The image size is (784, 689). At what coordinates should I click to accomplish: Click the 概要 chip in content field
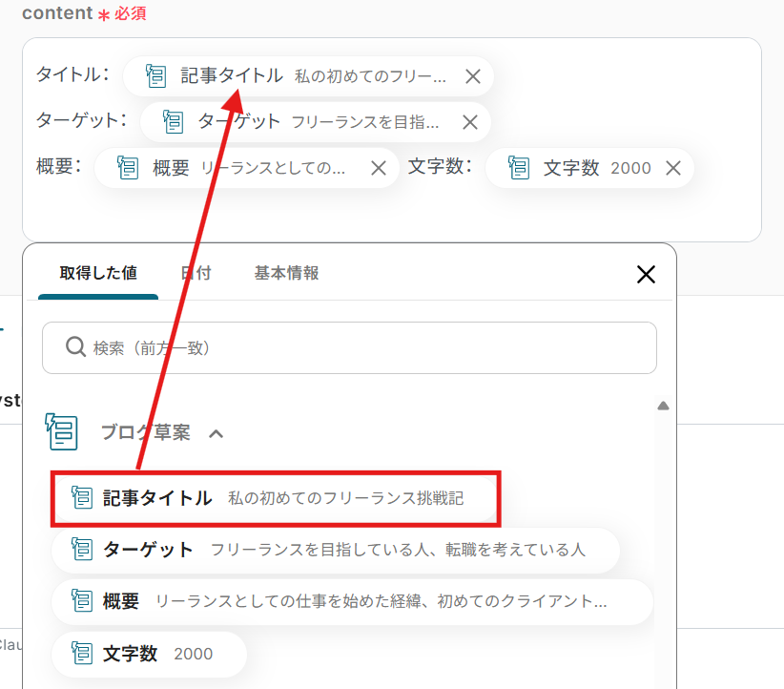246,168
